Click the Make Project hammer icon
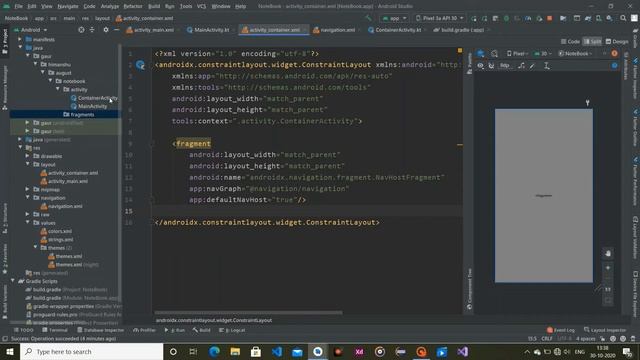640x360 pixels. coord(369,18)
